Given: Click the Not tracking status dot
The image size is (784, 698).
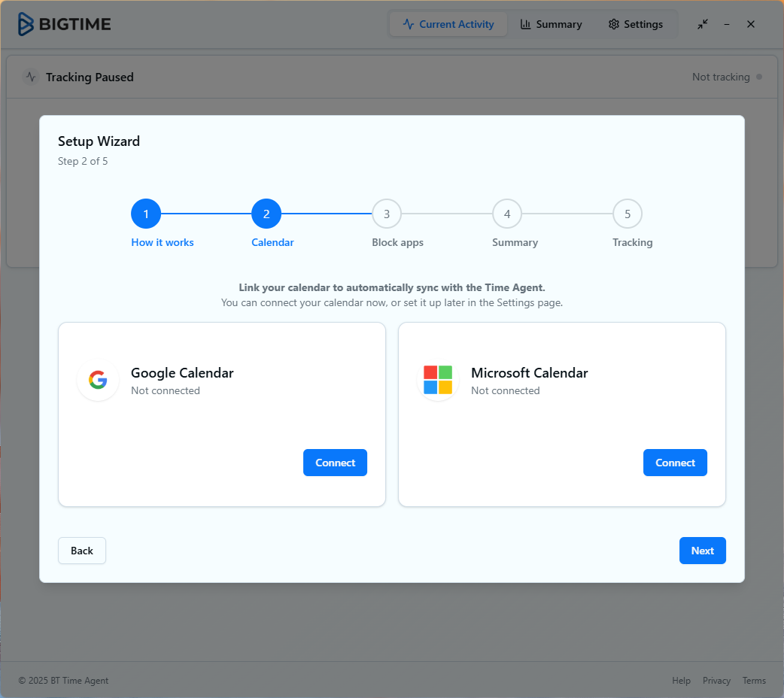Looking at the screenshot, I should click(759, 77).
